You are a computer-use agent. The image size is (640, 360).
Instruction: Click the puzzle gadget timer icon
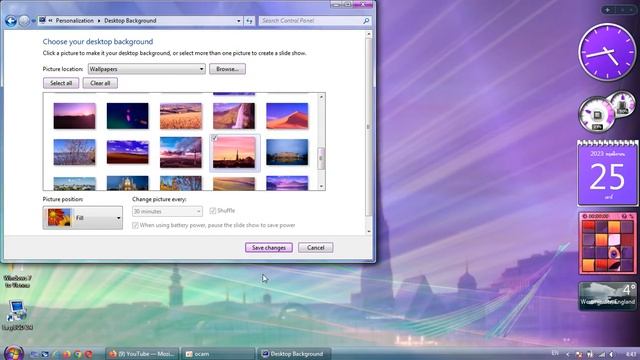[584, 216]
